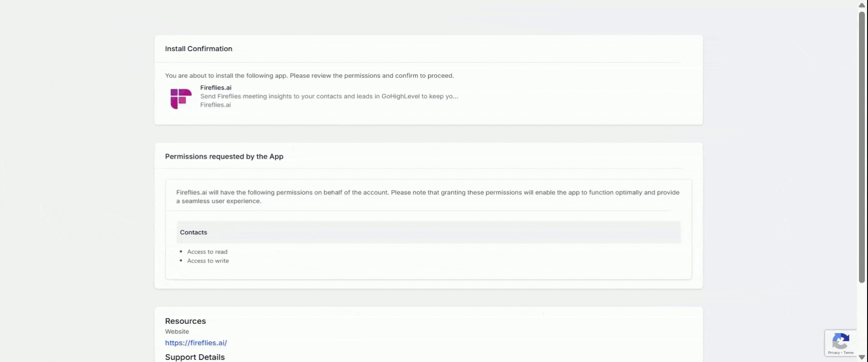Click the truncated Fireflies app description text
868x362 pixels.
(329, 96)
